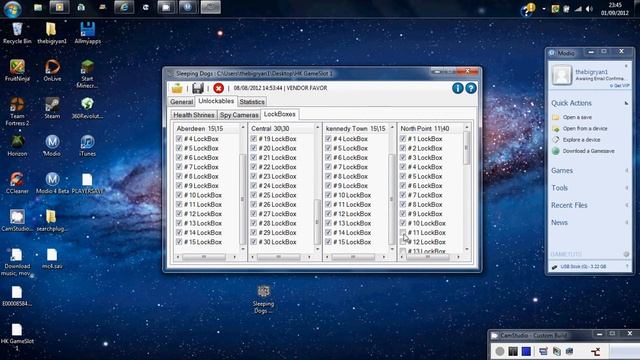
Task: Open thebigryan1 folder on desktop
Action: [x=51, y=33]
